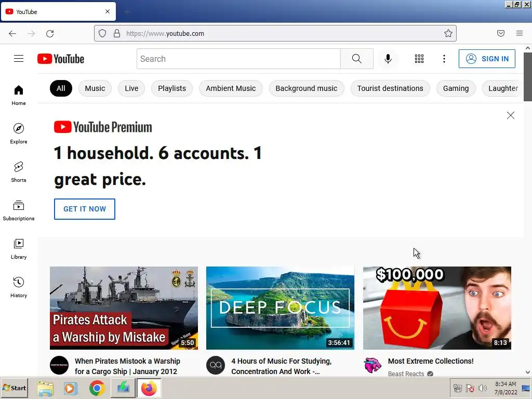Click the pirates video channel avatar
This screenshot has width=532, height=399.
coord(59,365)
